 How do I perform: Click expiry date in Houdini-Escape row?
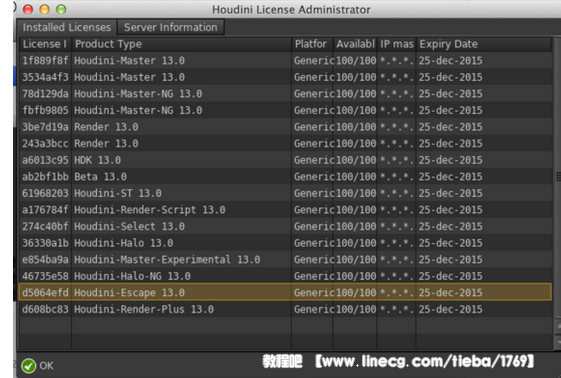450,293
